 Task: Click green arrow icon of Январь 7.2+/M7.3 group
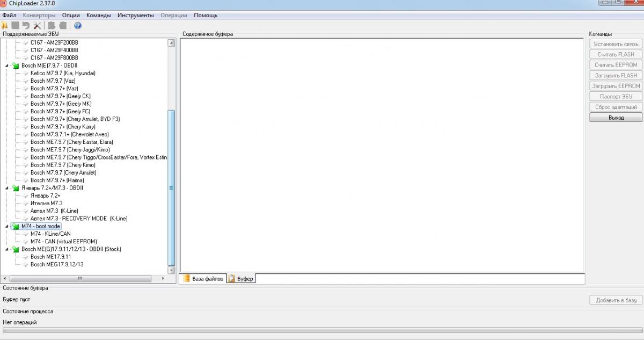click(x=16, y=188)
